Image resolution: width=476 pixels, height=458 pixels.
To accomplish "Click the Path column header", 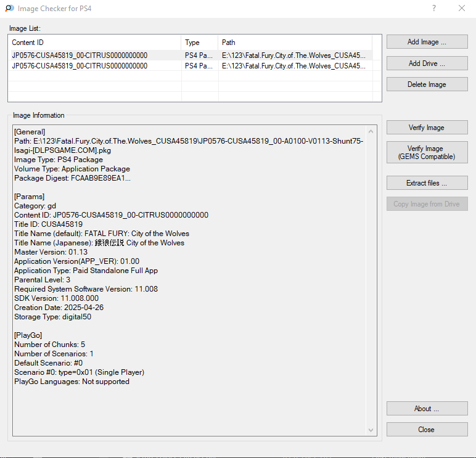I will point(295,43).
